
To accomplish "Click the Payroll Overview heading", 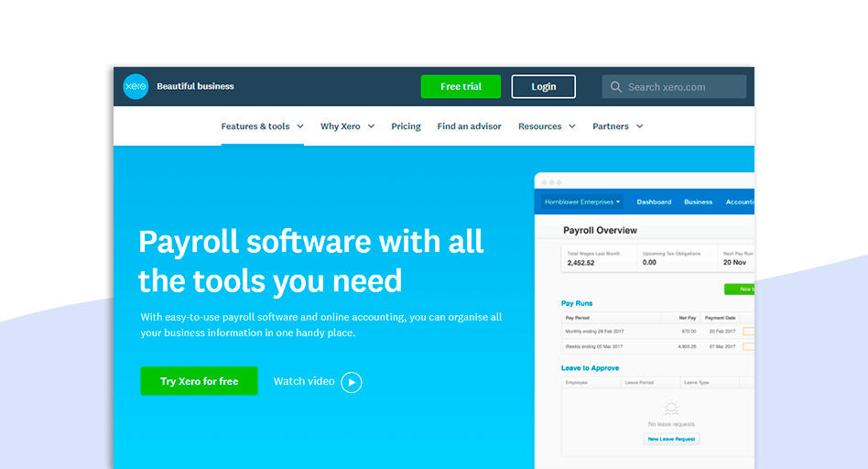I will coord(600,230).
